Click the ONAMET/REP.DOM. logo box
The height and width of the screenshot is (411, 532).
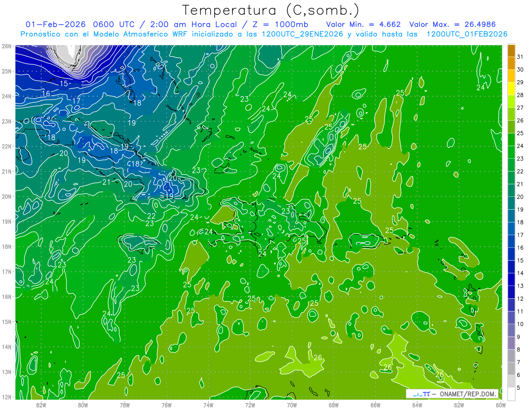point(453,394)
